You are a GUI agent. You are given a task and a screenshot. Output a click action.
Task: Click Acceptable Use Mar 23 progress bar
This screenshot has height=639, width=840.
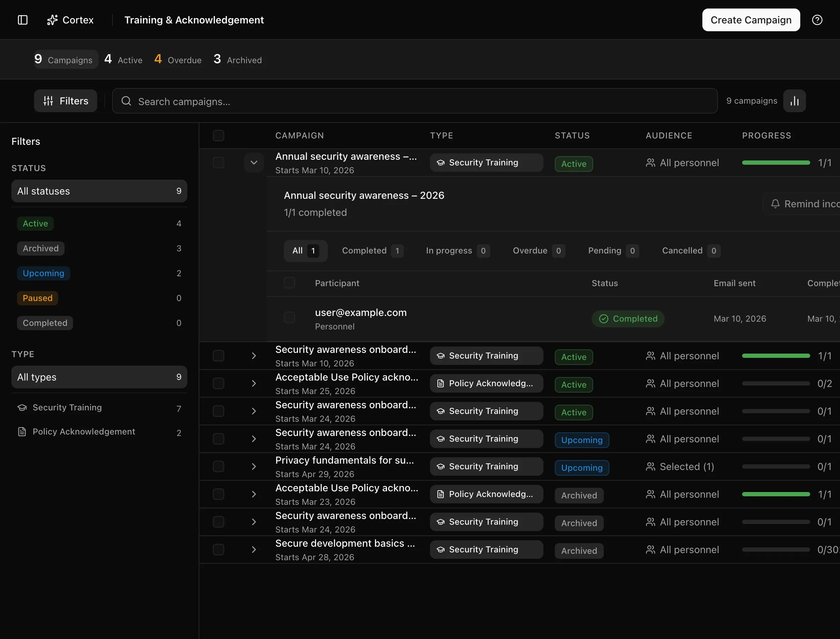775,494
